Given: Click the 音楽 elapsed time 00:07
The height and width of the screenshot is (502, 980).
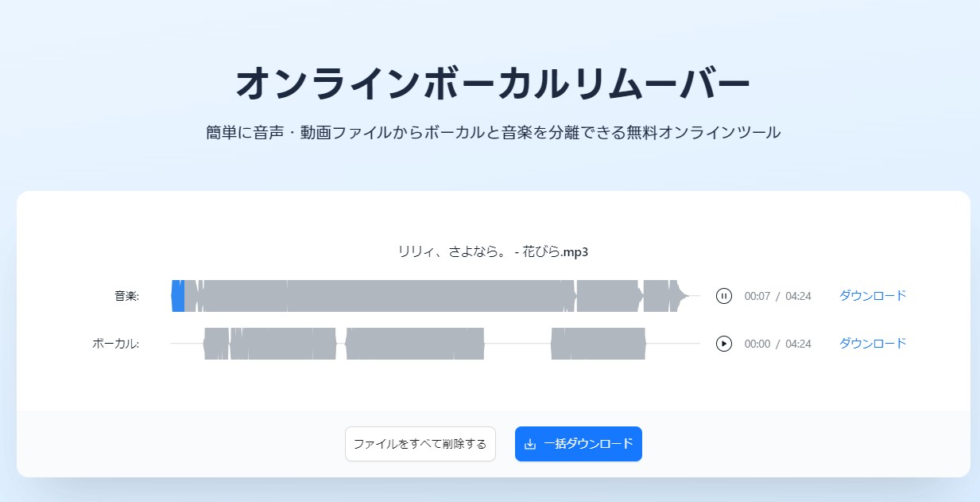Looking at the screenshot, I should pos(757,296).
